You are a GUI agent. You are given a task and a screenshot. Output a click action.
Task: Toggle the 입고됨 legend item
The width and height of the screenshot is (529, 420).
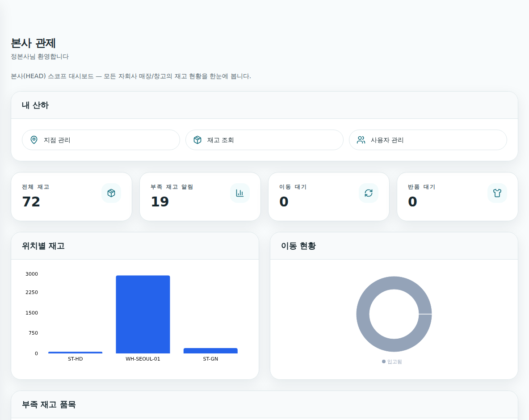(x=392, y=361)
